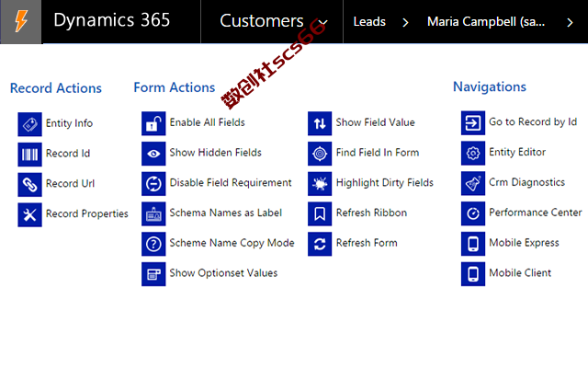Click the Show Hidden Fields eye icon
The image size is (588, 368).
tap(153, 154)
